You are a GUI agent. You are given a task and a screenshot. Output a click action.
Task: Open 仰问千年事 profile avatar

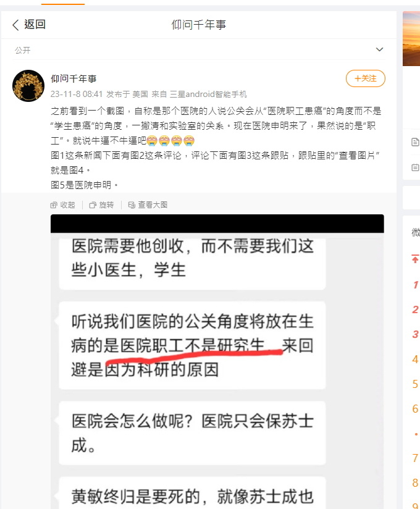[x=28, y=86]
